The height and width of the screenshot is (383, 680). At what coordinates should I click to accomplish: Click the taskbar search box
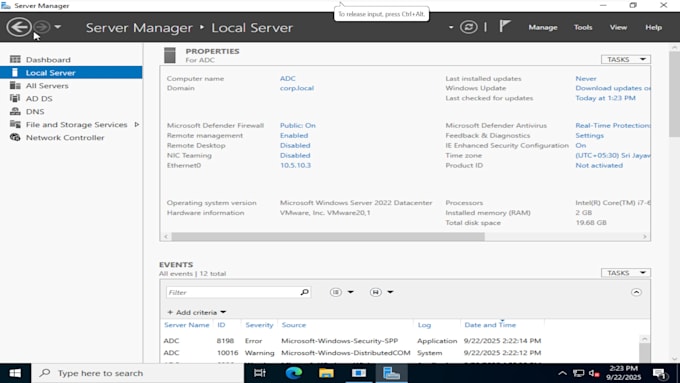click(137, 373)
